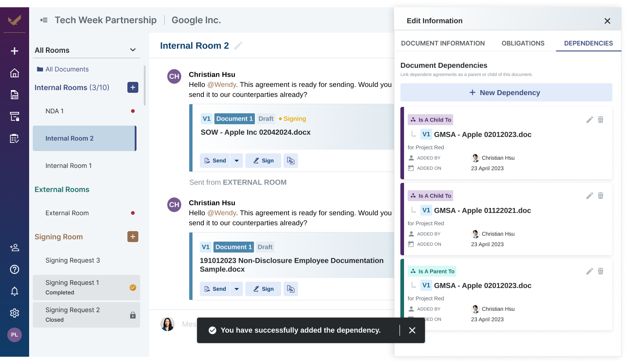The width and height of the screenshot is (627, 364).
Task: Click translate icon for SOW Apple document
Action: pos(291,161)
